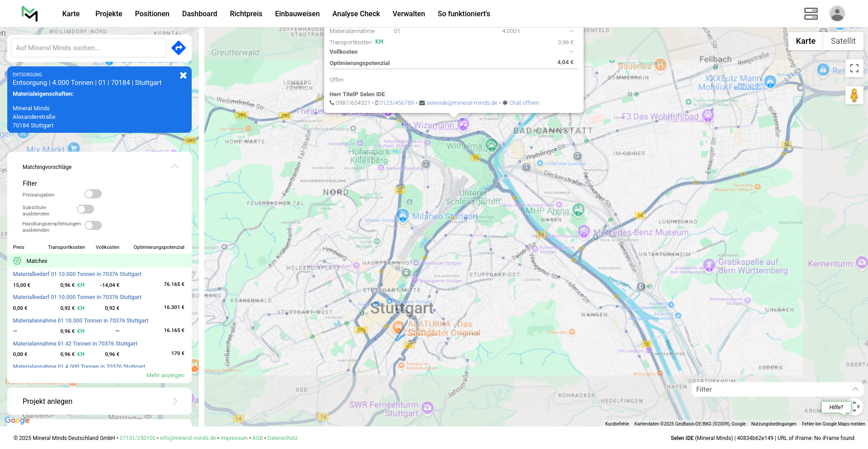The width and height of the screenshot is (868, 449).
Task: Toggle Substitute ausblenden switch
Action: tap(85, 209)
